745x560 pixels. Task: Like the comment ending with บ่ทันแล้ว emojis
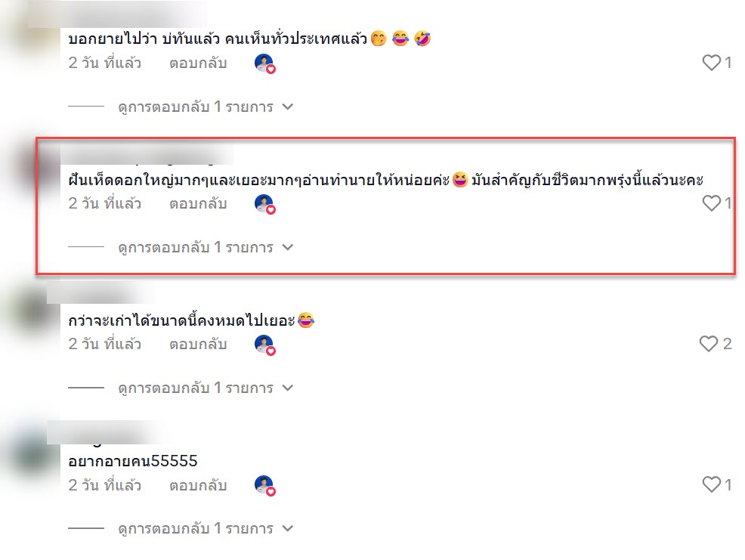[711, 63]
